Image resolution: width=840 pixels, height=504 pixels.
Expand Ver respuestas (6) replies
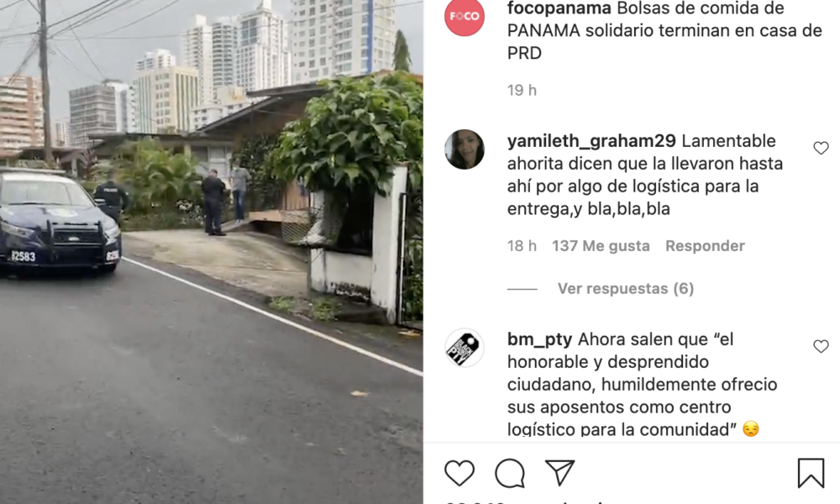coord(625,289)
